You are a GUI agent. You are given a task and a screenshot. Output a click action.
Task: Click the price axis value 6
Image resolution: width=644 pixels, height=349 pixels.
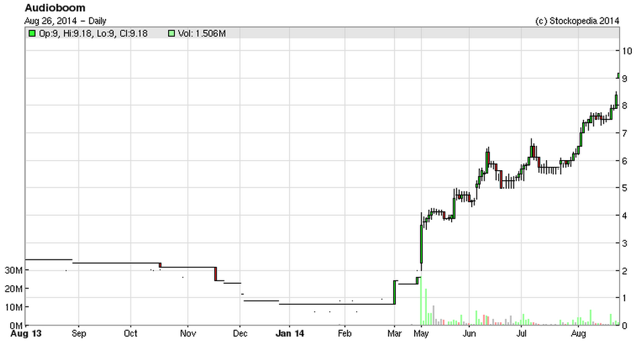point(625,161)
